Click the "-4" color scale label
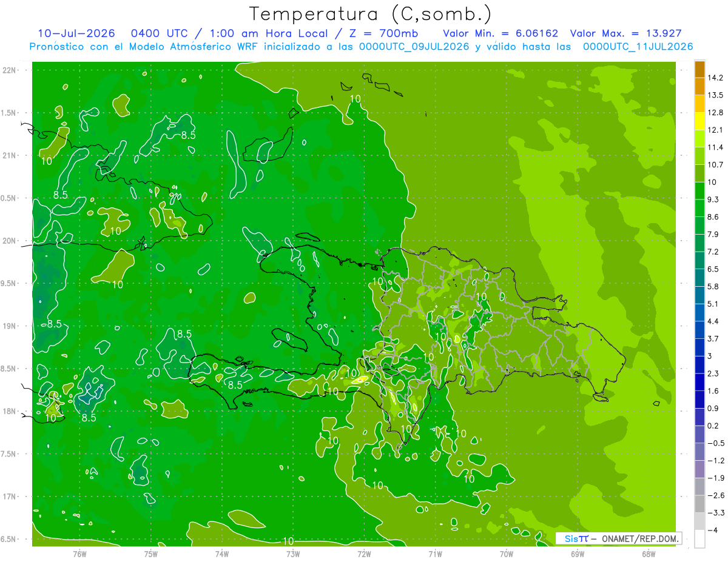Viewport: 728px width, 562px height. click(x=712, y=530)
